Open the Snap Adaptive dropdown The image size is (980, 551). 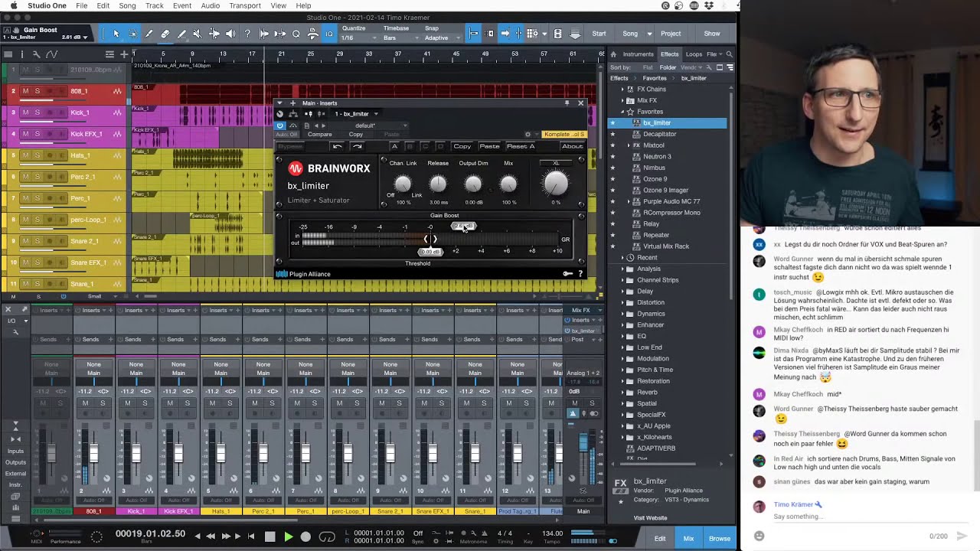point(441,37)
